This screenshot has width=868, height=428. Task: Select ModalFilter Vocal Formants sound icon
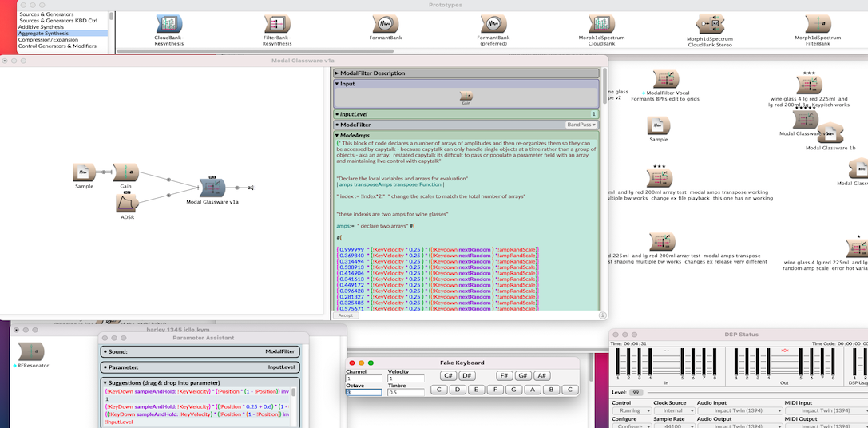coord(666,79)
